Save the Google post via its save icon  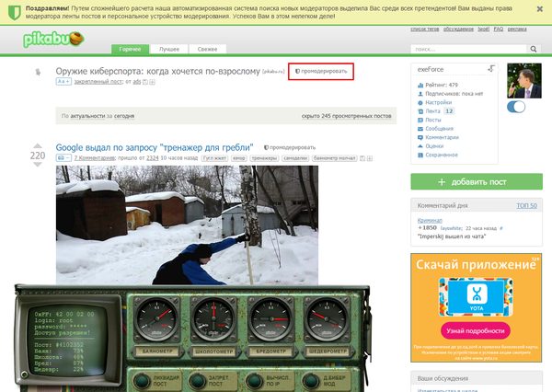point(362,158)
